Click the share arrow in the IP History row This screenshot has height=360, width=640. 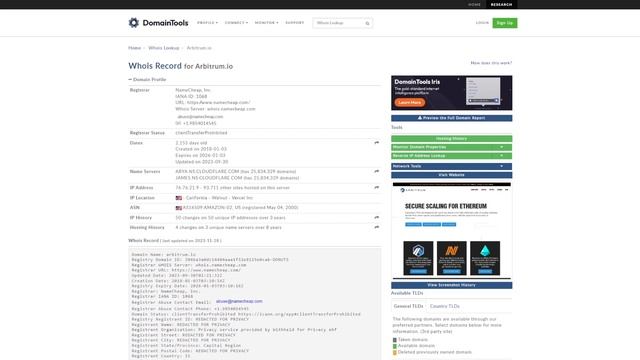pos(376,217)
